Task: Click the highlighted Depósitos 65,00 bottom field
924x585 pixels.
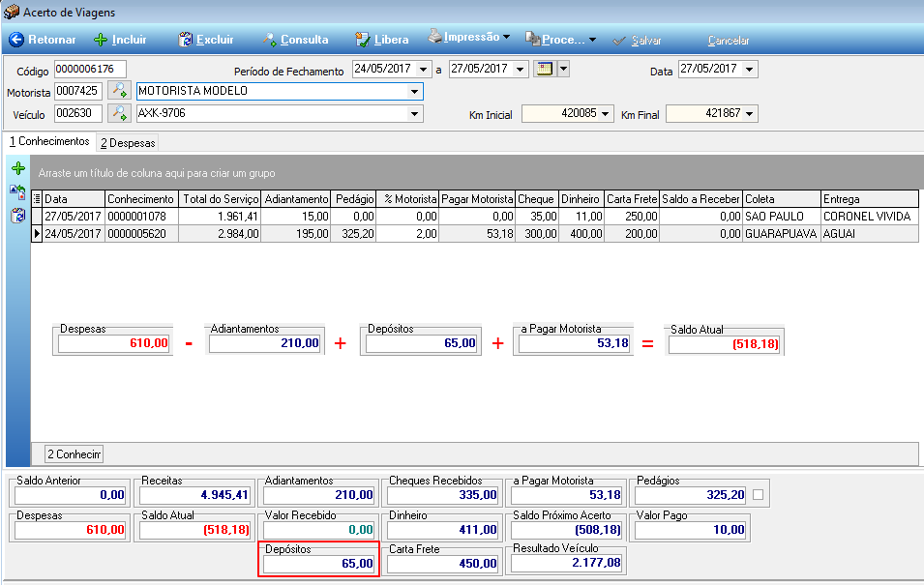Action: pyautogui.click(x=318, y=564)
